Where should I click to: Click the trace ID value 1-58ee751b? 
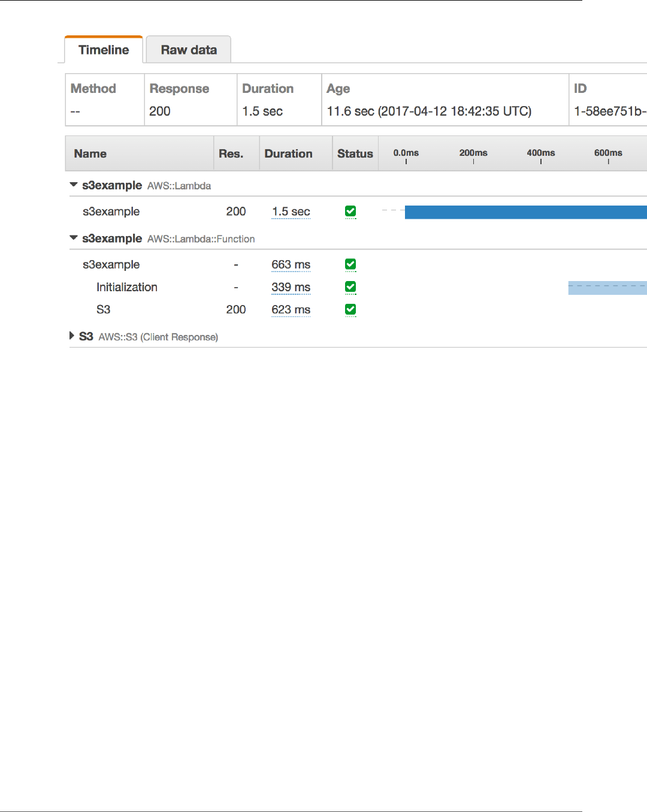610,111
